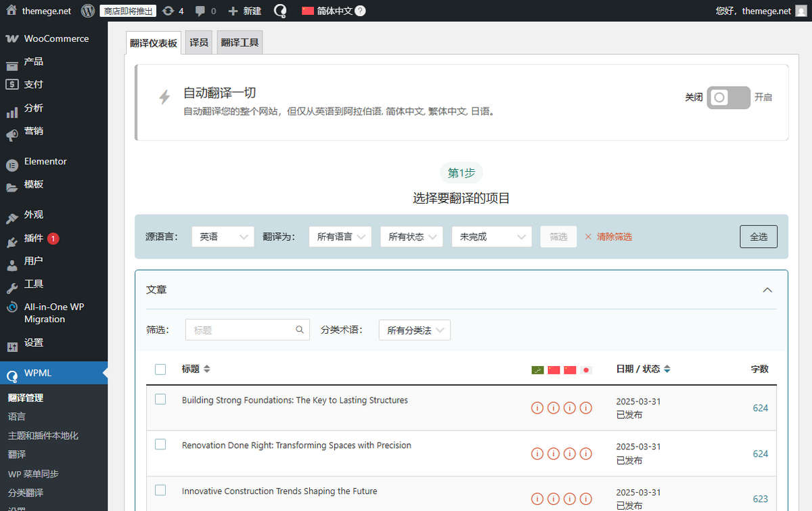This screenshot has height=511, width=812.
Task: Tick checkbox for Building Strong Foundations post
Action: point(160,399)
